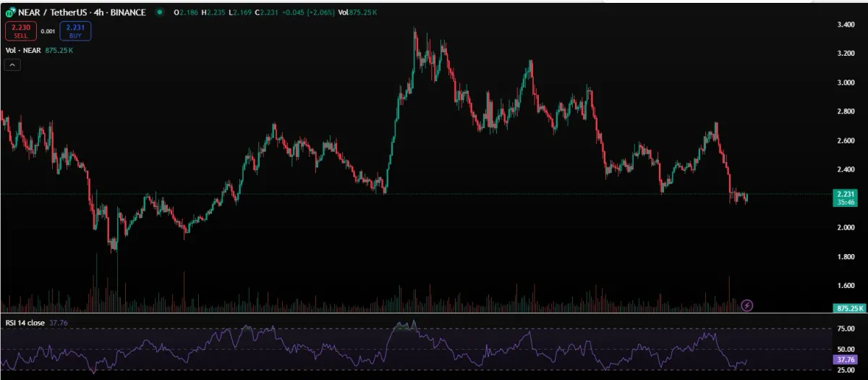The image size is (868, 380).
Task: Click the green market status dot
Action: point(160,12)
